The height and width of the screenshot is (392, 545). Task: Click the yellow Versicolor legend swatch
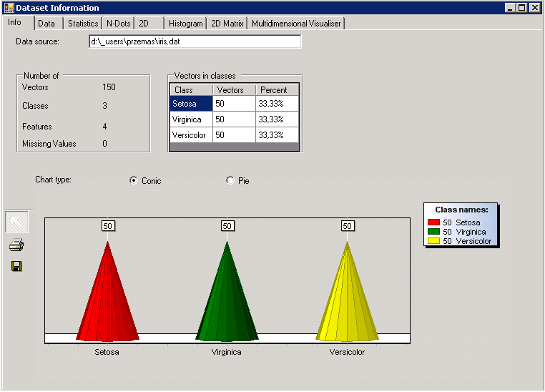click(433, 241)
